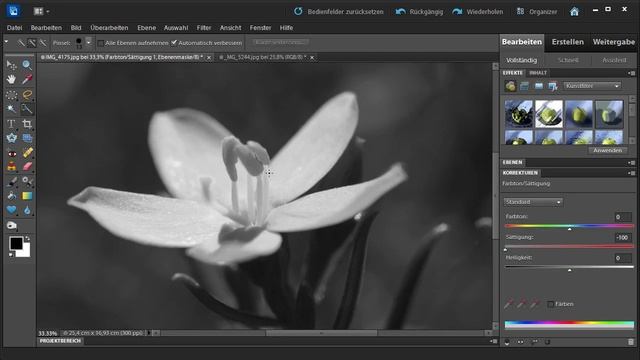Select the Smart Brush tool

[27, 181]
